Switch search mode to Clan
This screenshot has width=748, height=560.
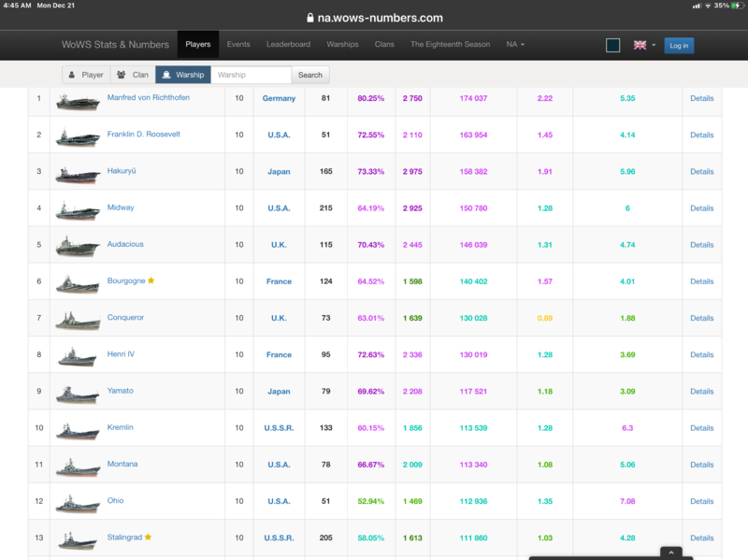[132, 75]
